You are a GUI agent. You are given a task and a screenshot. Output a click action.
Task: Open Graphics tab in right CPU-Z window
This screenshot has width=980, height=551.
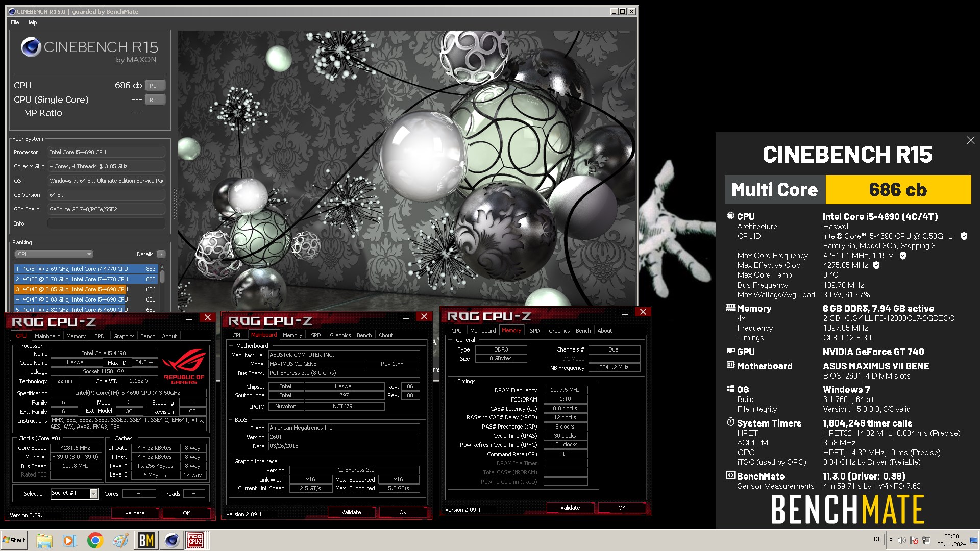[559, 331]
